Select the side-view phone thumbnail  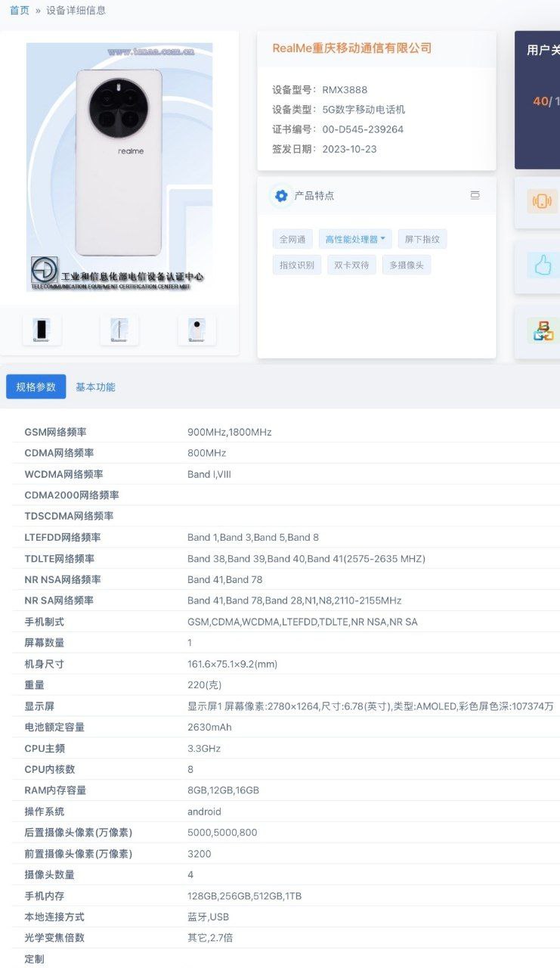tap(119, 330)
